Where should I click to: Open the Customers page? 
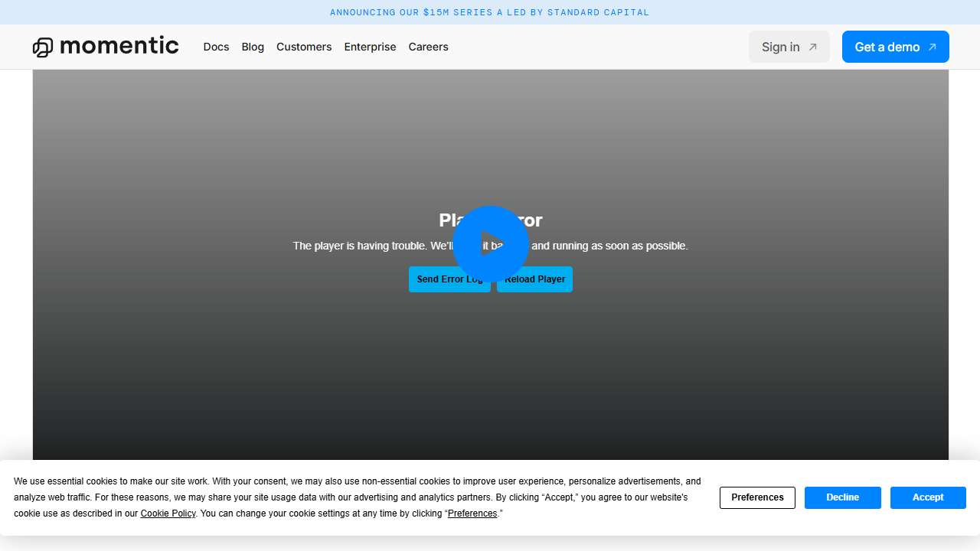[304, 47]
